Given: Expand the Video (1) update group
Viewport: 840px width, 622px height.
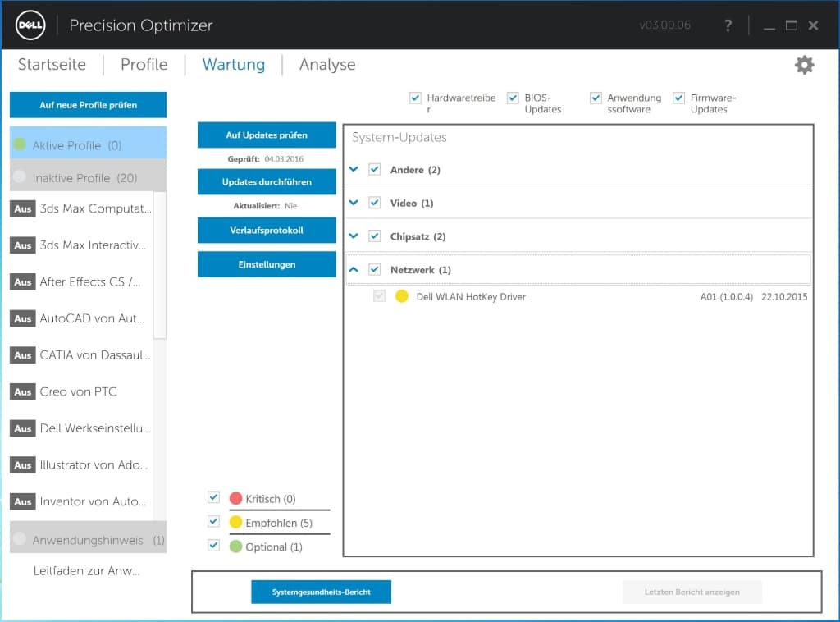Looking at the screenshot, I should [354, 203].
